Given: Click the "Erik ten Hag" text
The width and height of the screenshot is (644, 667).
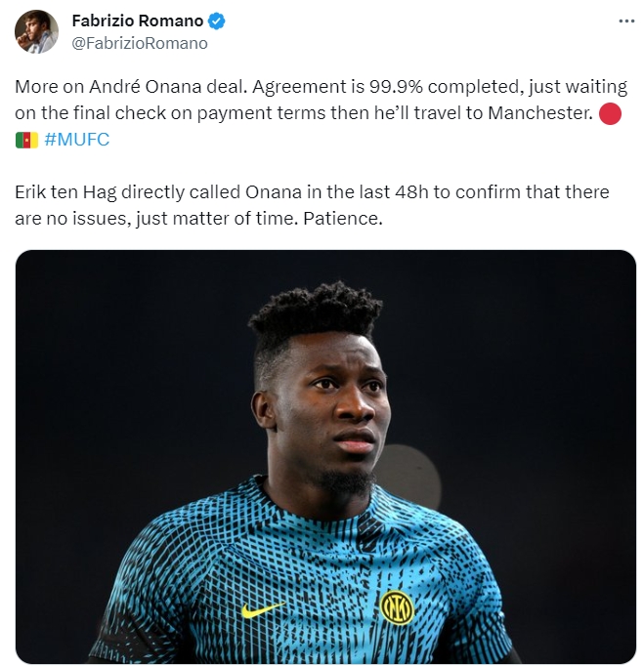Looking at the screenshot, I should [65, 192].
